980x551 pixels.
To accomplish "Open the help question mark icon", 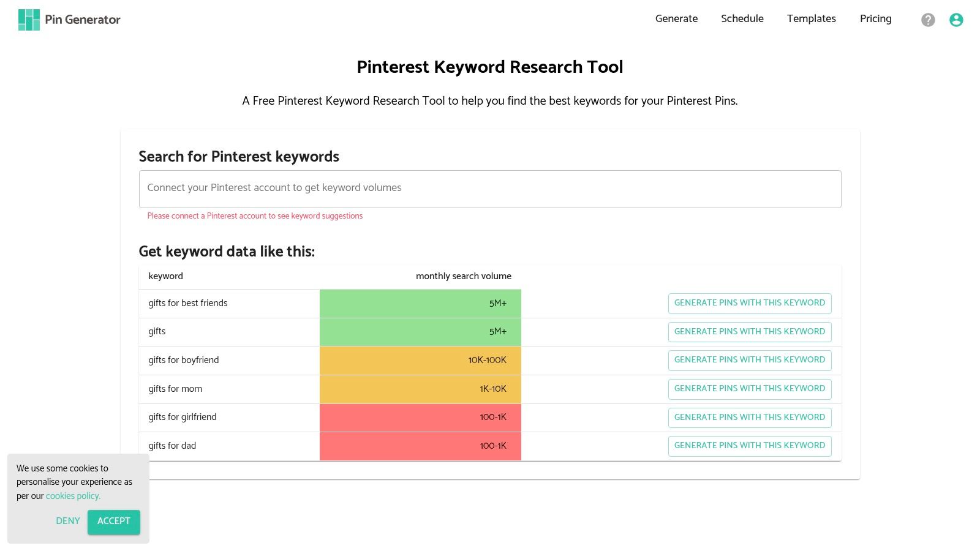I will [928, 20].
